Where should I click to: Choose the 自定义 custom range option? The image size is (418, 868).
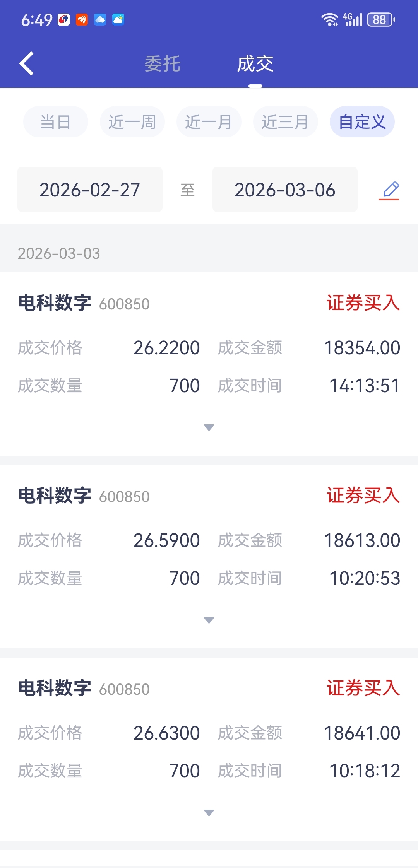362,122
